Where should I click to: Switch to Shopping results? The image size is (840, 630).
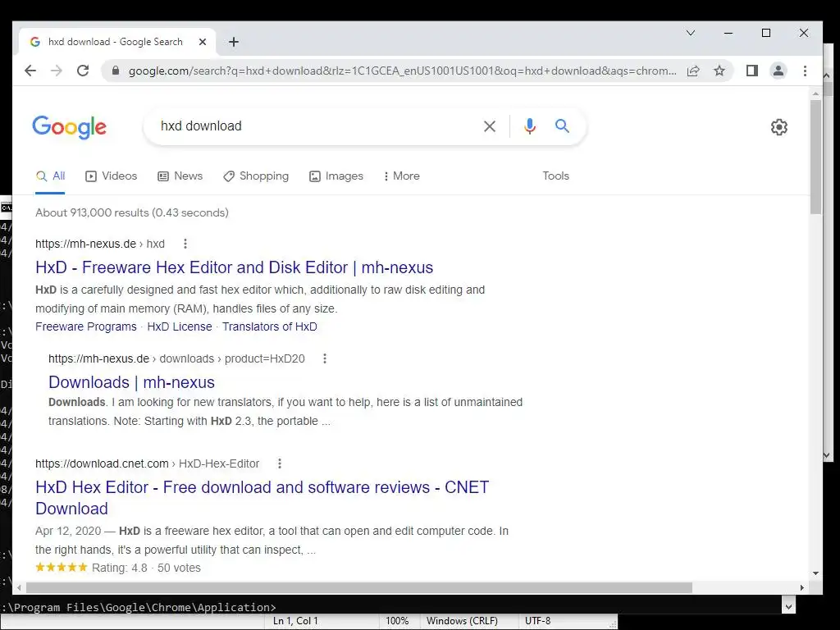256,176
